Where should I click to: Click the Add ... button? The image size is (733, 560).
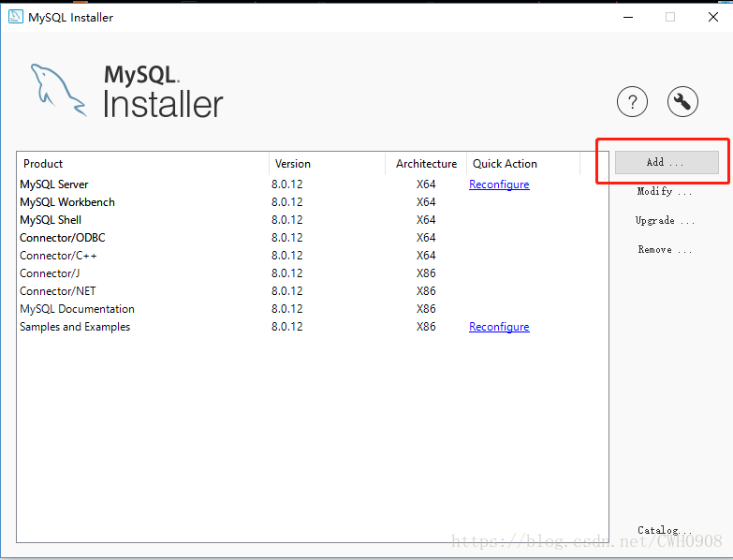coord(667,162)
